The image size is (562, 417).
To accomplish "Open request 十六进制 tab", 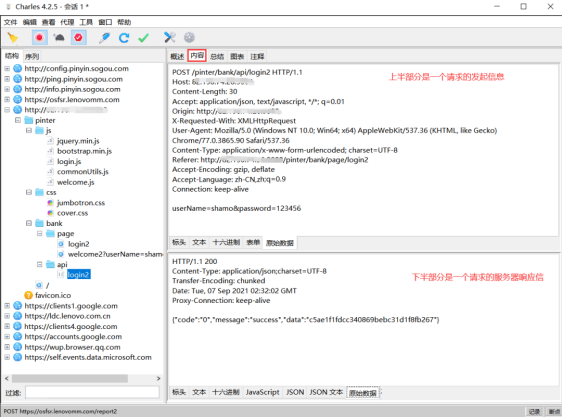I will [x=226, y=242].
